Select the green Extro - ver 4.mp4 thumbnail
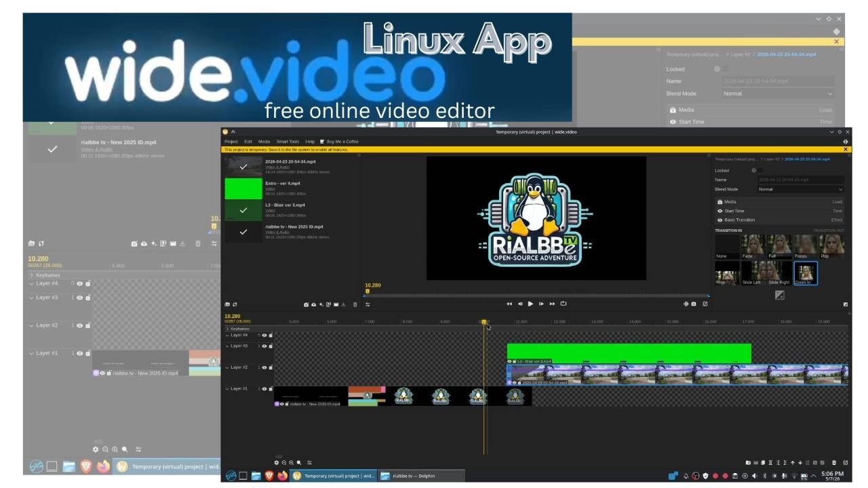This screenshot has width=868, height=488. [243, 188]
